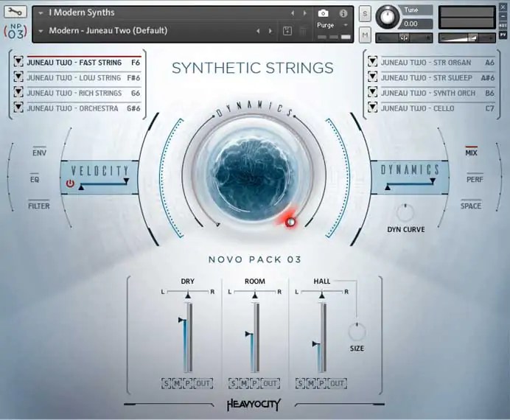Open Orchestra slot dropdown arrow

coord(18,108)
